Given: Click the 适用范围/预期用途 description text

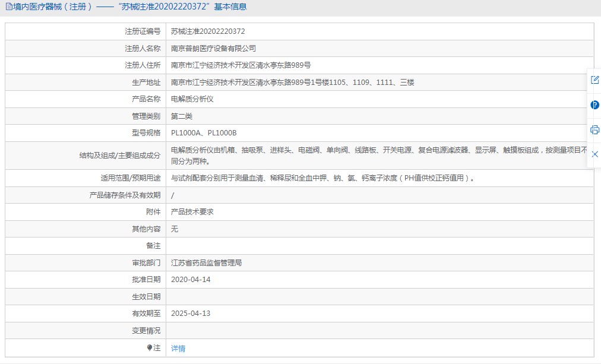Looking at the screenshot, I should [x=322, y=178].
